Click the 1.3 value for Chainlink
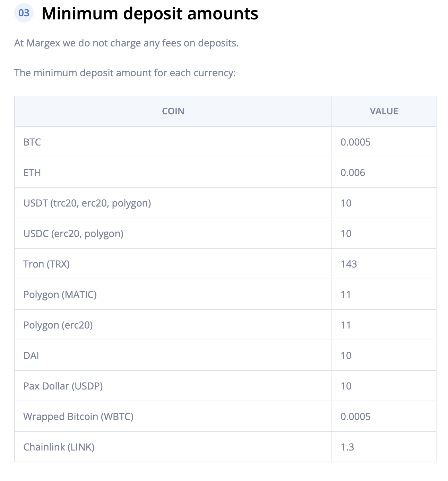 pos(347,447)
